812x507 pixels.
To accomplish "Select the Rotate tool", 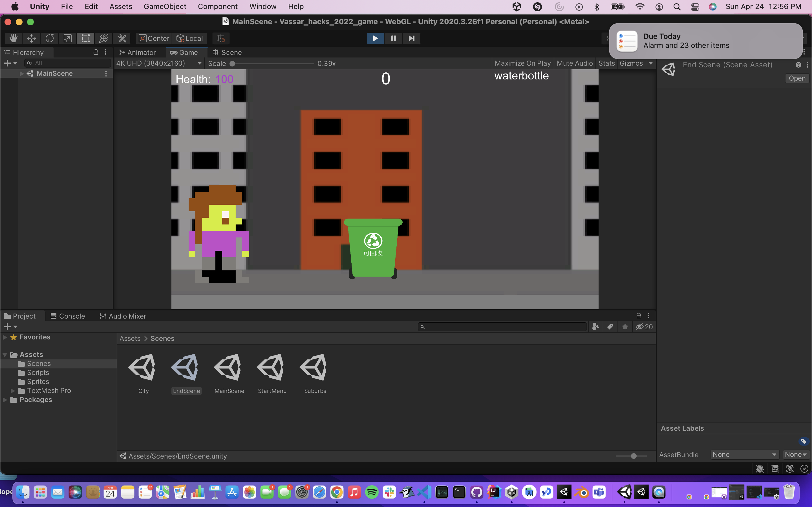I will pyautogui.click(x=50, y=38).
